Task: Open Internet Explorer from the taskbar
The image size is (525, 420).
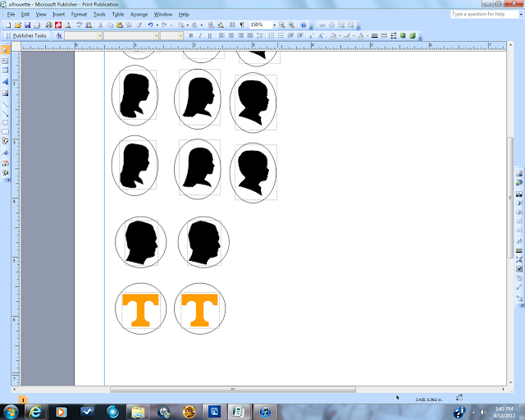Action: coord(35,412)
